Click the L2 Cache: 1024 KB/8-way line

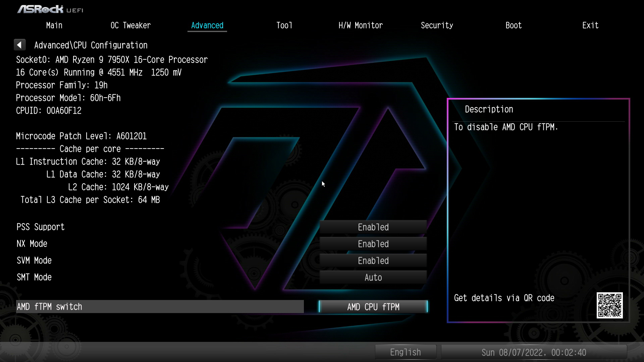click(x=118, y=187)
